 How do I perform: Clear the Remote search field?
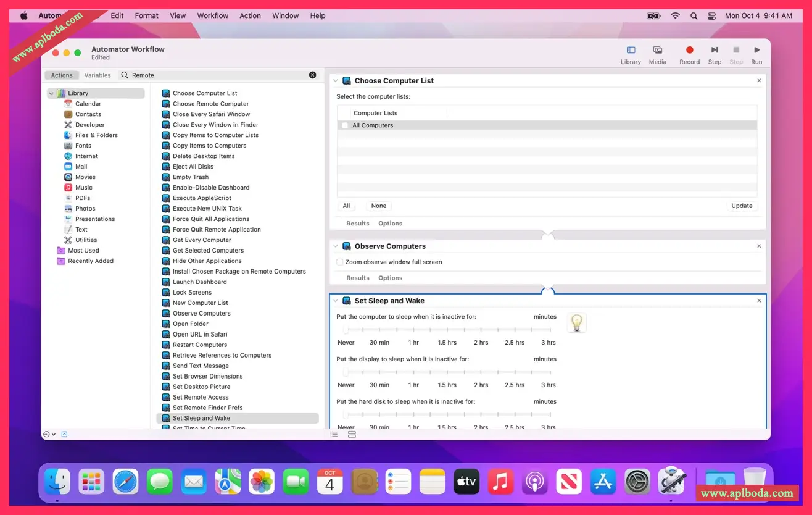click(x=312, y=75)
